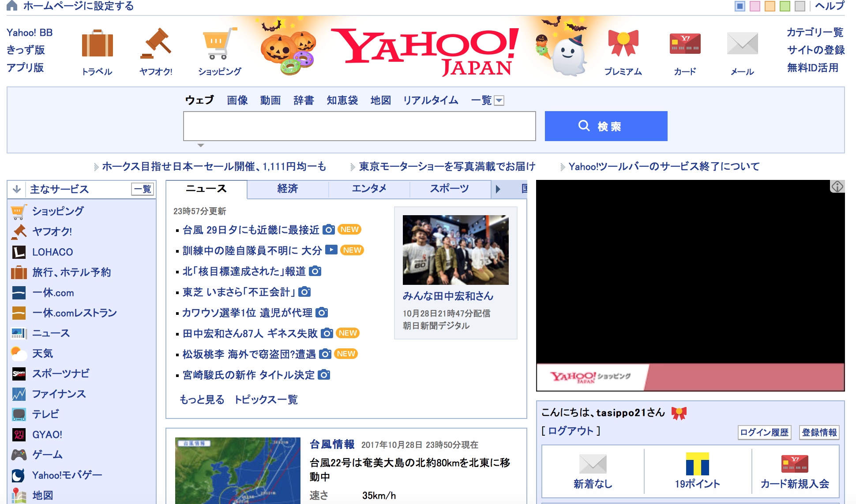Image resolution: width=856 pixels, height=504 pixels.
Task: Click the ゲーム gamepad icon
Action: [19, 455]
